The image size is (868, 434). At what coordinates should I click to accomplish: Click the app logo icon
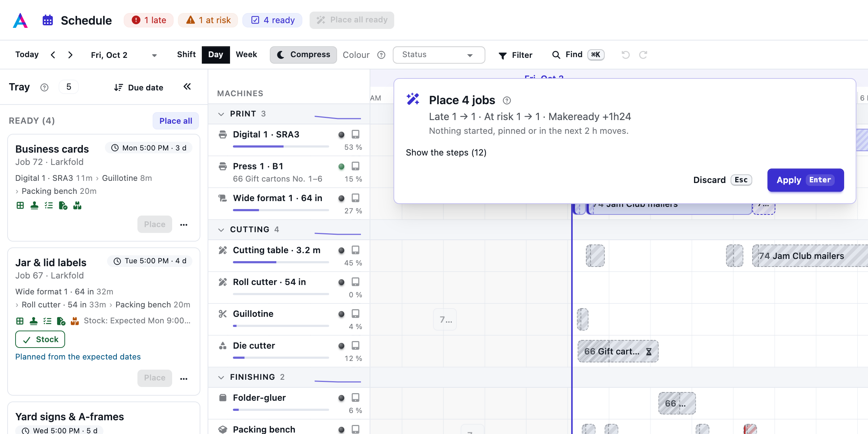[x=20, y=20]
